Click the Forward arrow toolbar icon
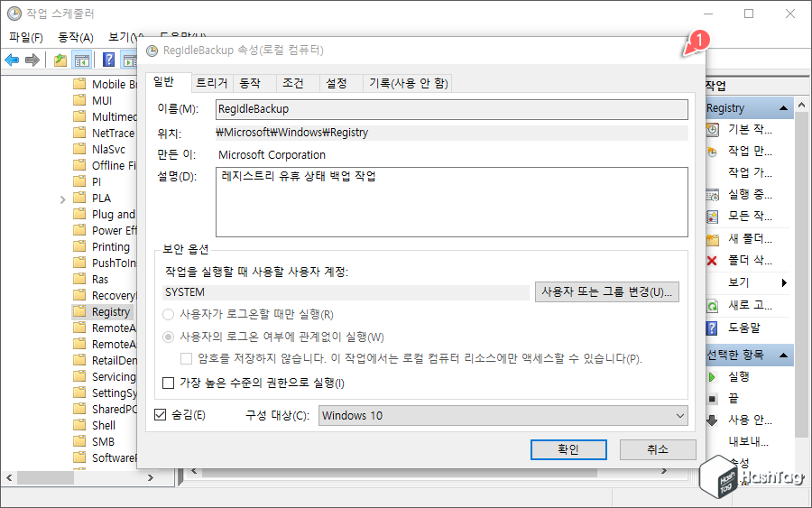The height and width of the screenshot is (508, 812). 32,60
